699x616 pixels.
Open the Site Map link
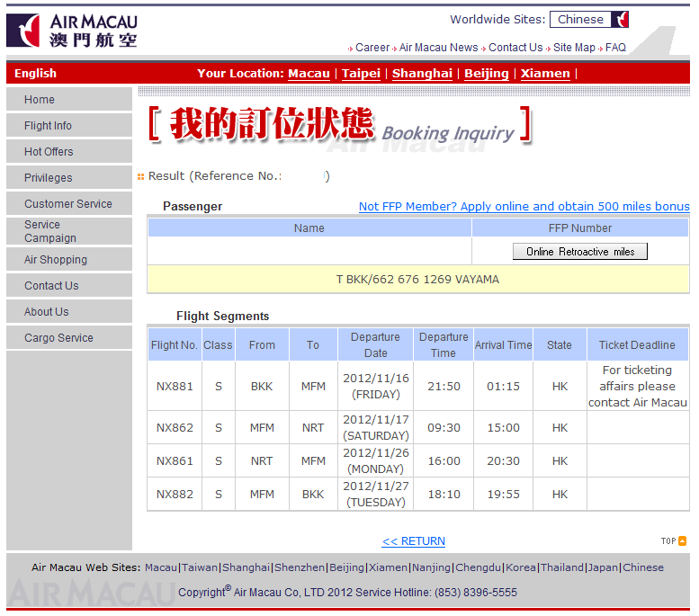(x=574, y=48)
